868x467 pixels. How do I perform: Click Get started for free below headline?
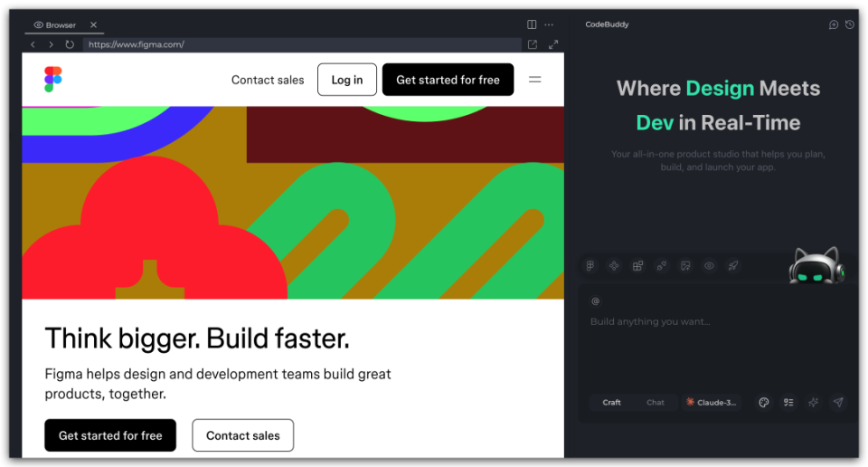coord(110,435)
